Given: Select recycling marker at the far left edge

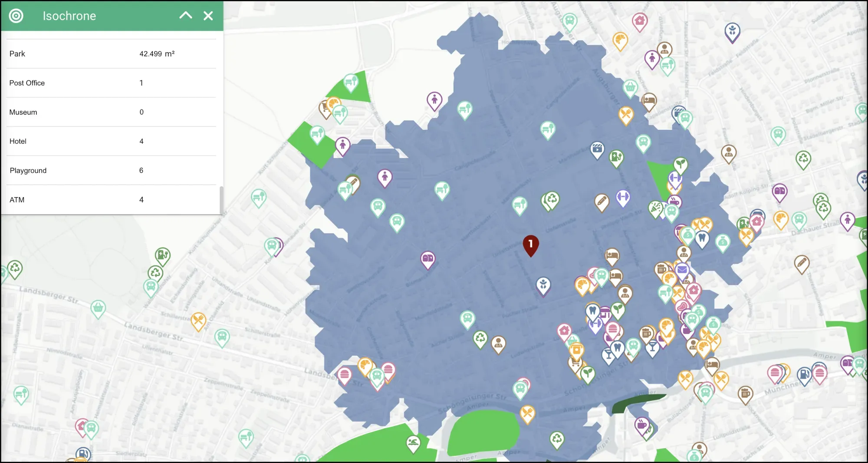Looking at the screenshot, I should [x=15, y=269].
